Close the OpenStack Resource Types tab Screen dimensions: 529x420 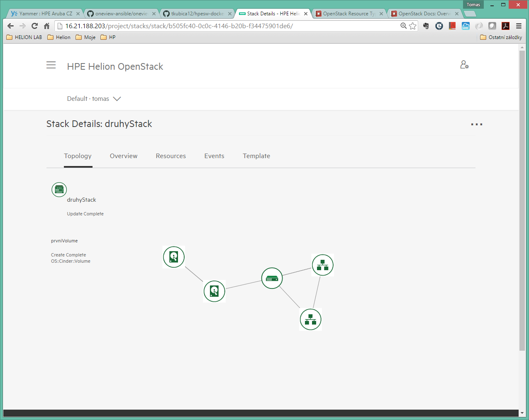click(381, 14)
